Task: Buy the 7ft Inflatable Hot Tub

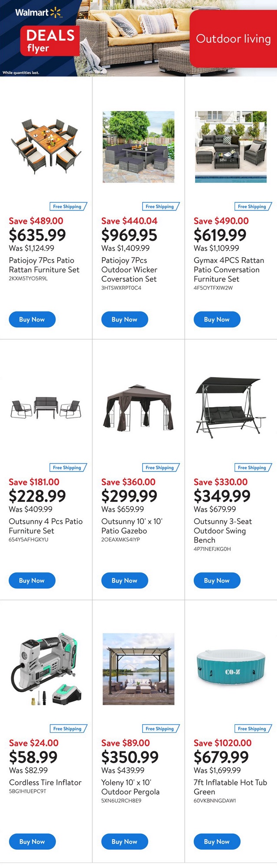Action: pyautogui.click(x=217, y=842)
